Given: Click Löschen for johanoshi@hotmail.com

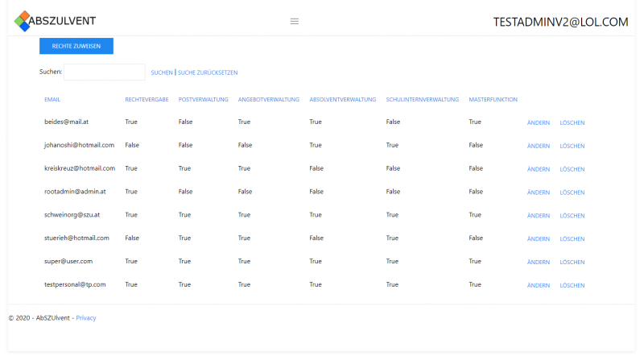Looking at the screenshot, I should (572, 146).
